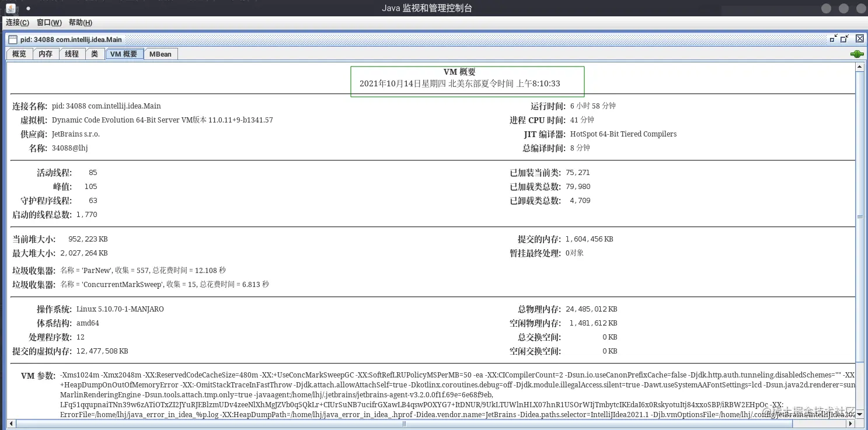868x430 pixels.
Task: Select the VM 概要 tab
Action: (x=124, y=54)
